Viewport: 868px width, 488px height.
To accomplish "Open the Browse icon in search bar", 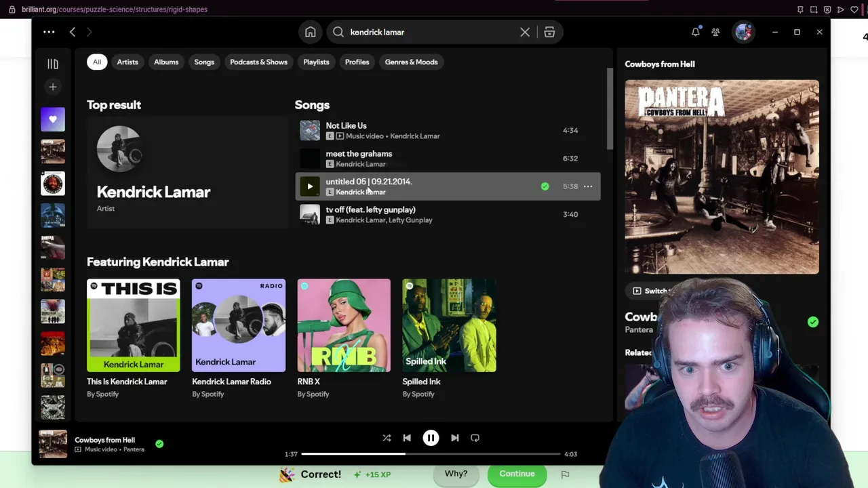I will 549,32.
